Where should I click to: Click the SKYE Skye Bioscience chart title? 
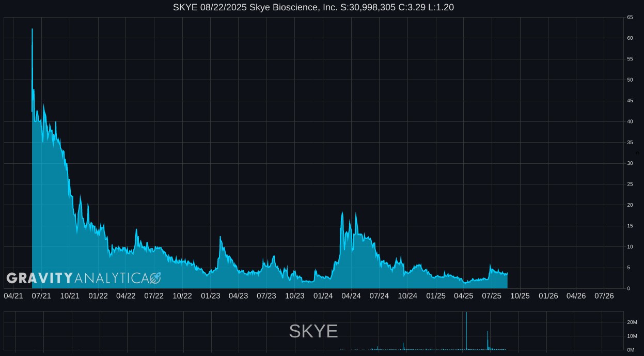click(x=313, y=7)
